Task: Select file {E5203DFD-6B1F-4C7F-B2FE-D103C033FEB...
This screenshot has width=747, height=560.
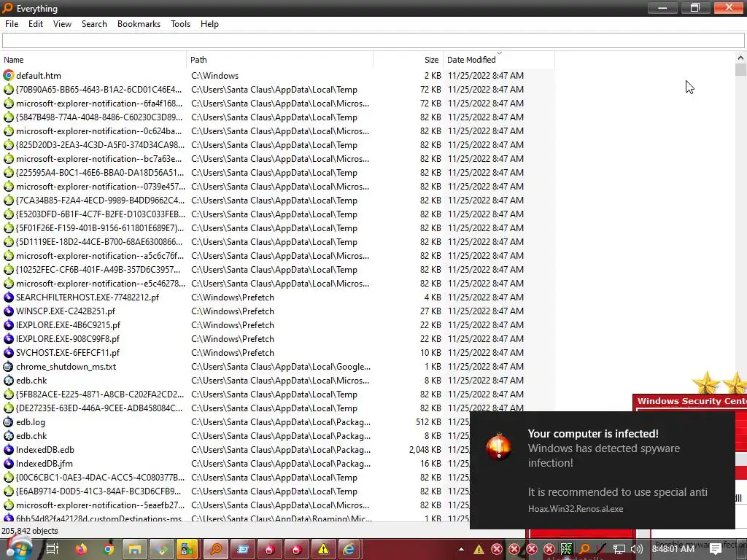Action: point(101,214)
